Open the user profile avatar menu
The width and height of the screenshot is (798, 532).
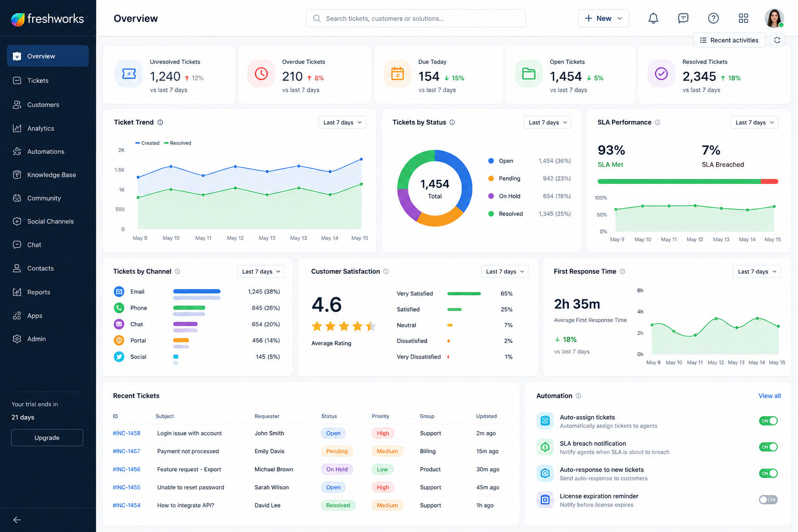[774, 18]
